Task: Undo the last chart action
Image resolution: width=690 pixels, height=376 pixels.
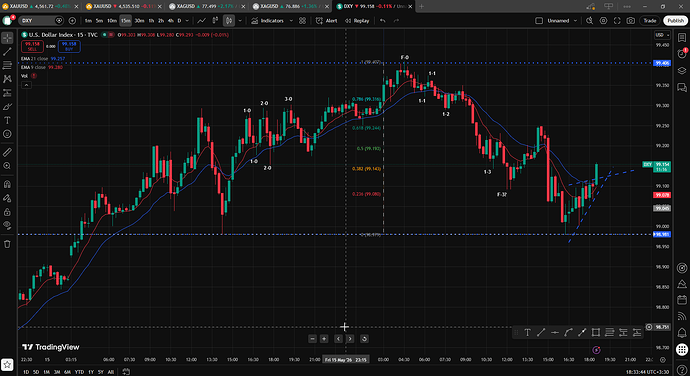Action: point(382,21)
